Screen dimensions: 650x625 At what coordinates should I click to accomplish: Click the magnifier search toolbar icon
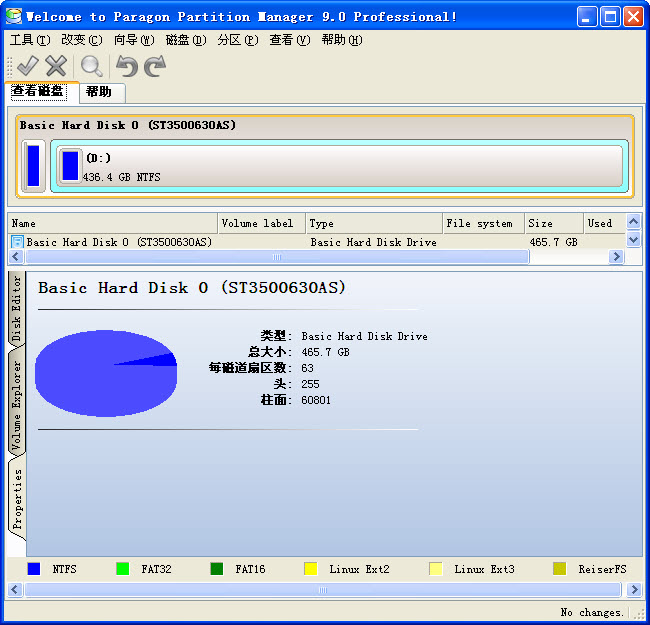point(91,66)
